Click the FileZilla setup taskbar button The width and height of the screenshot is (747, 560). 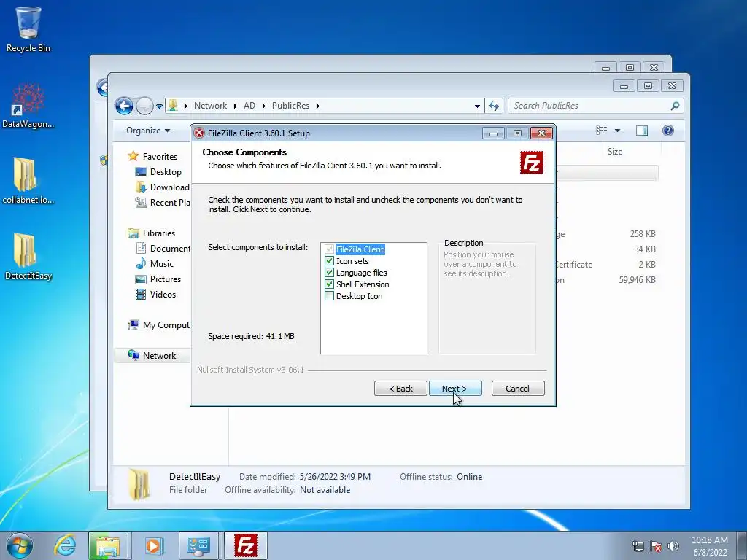pyautogui.click(x=246, y=545)
